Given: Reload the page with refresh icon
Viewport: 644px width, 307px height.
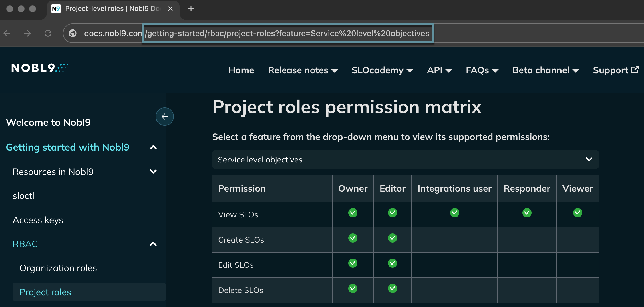Looking at the screenshot, I should (48, 34).
